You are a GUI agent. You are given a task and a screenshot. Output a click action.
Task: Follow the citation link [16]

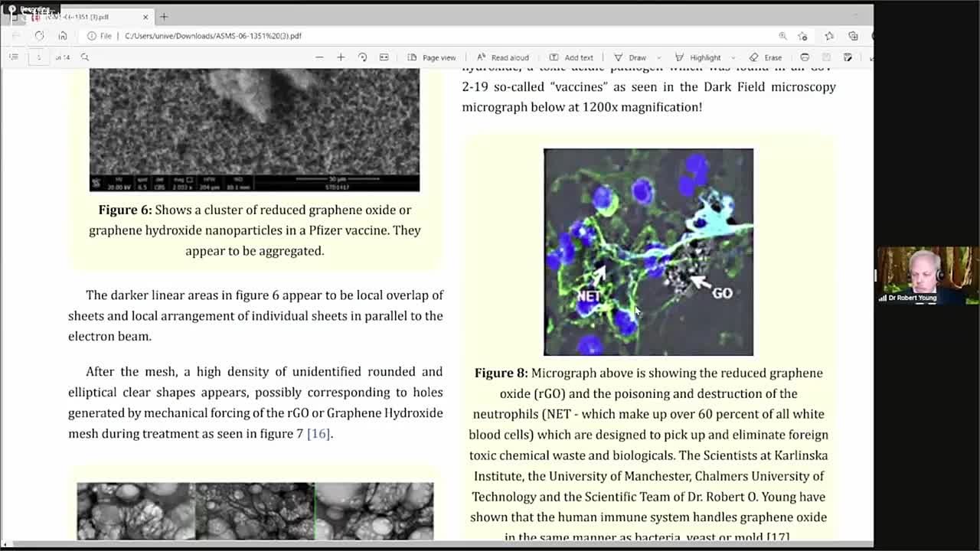click(x=318, y=434)
